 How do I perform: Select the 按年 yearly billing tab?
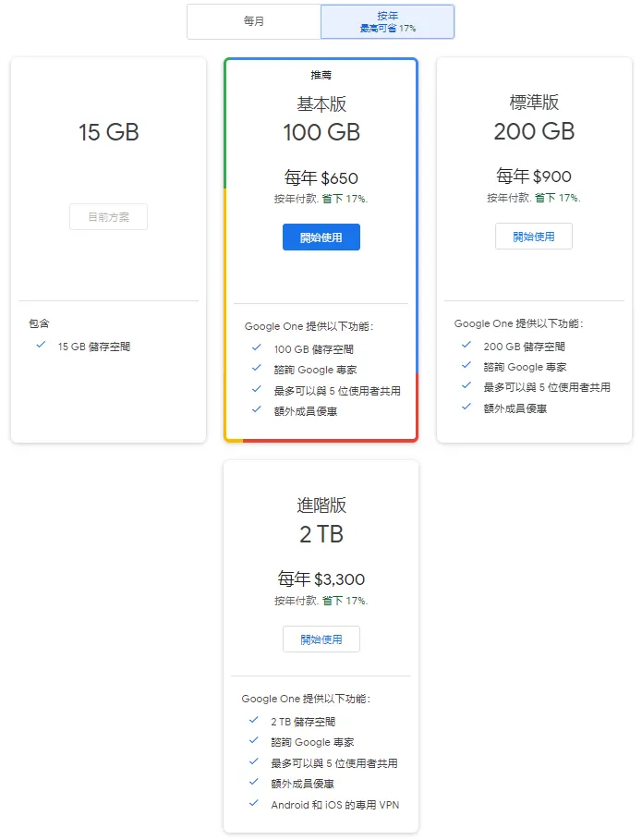click(x=387, y=22)
